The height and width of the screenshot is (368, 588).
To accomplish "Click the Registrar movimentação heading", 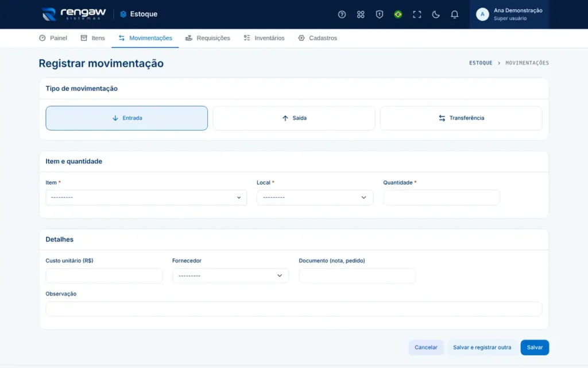I will tap(101, 63).
